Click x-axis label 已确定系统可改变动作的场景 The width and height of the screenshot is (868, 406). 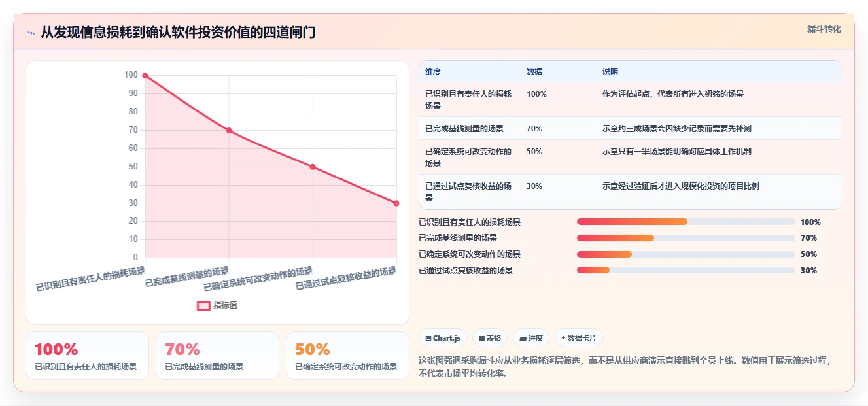tap(258, 278)
